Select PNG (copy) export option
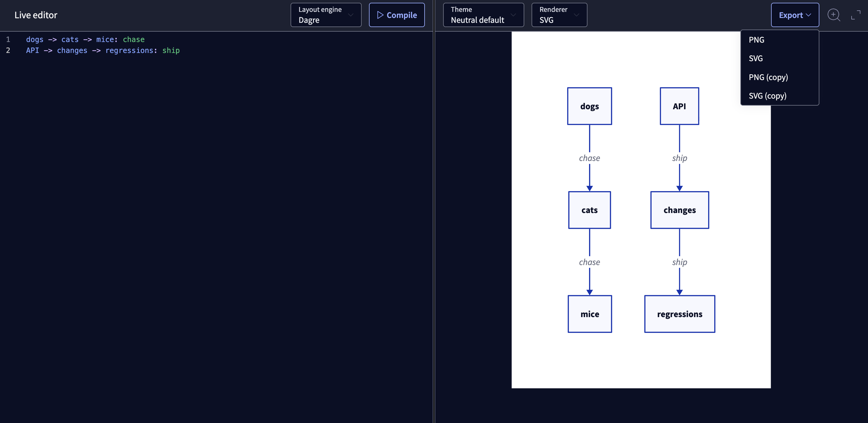 click(768, 77)
